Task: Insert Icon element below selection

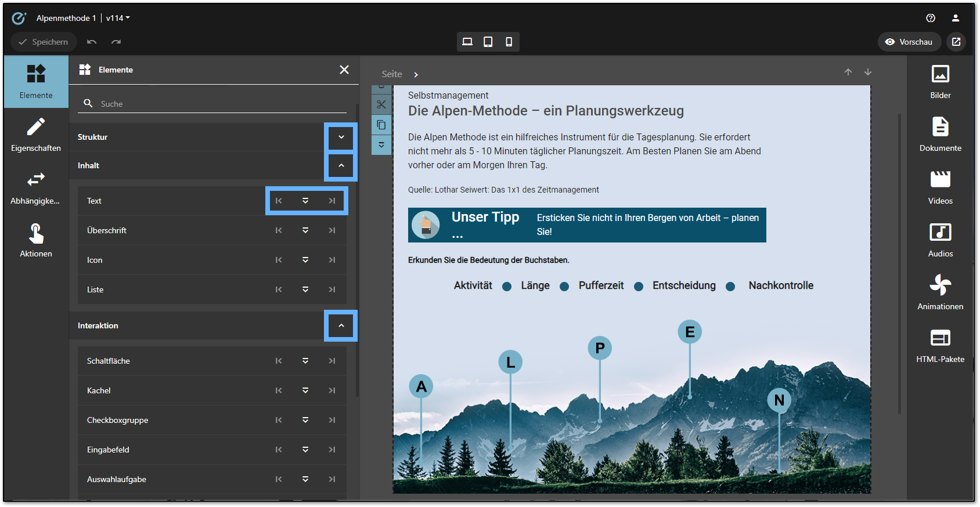Action: [305, 260]
